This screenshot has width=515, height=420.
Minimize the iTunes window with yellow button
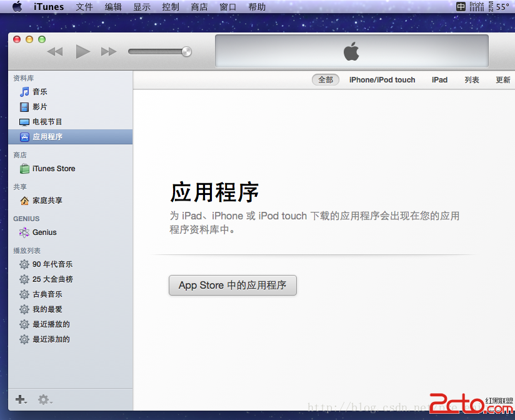[29, 39]
